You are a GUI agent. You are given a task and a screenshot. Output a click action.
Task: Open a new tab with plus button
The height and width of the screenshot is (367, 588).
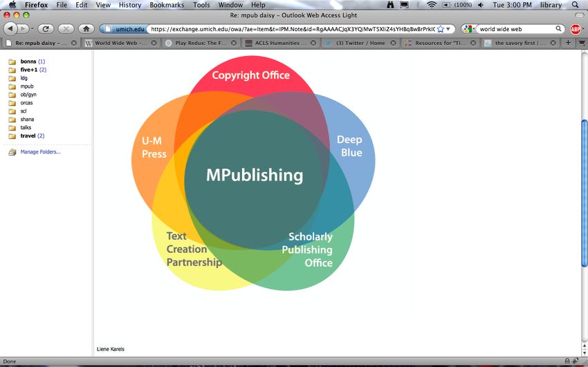(x=568, y=43)
